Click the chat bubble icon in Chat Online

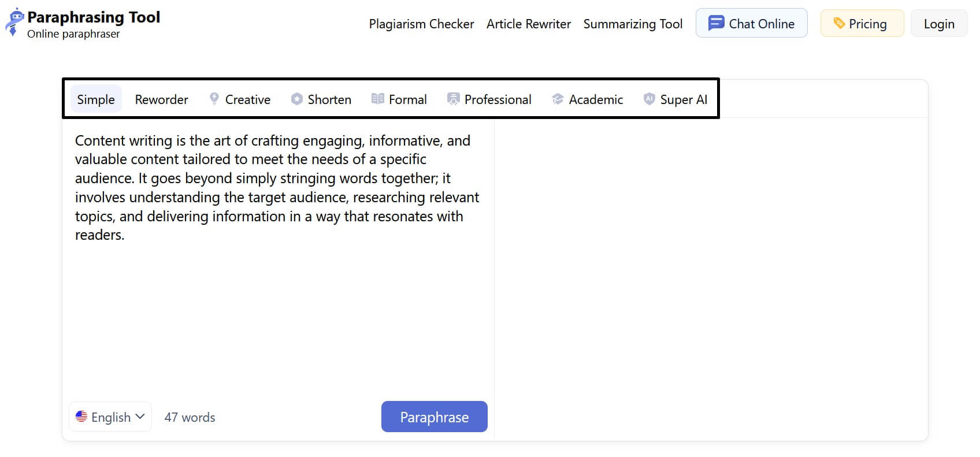(x=716, y=23)
